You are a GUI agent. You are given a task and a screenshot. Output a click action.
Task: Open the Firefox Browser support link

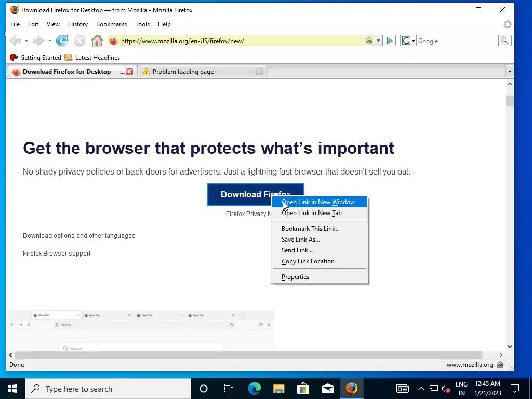tap(57, 254)
